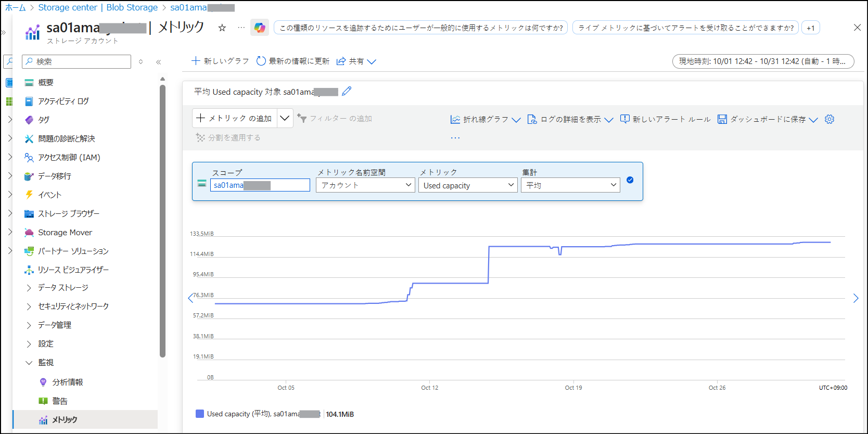Open chart settings gear icon
Screen dimensions: 868x434
click(829, 119)
